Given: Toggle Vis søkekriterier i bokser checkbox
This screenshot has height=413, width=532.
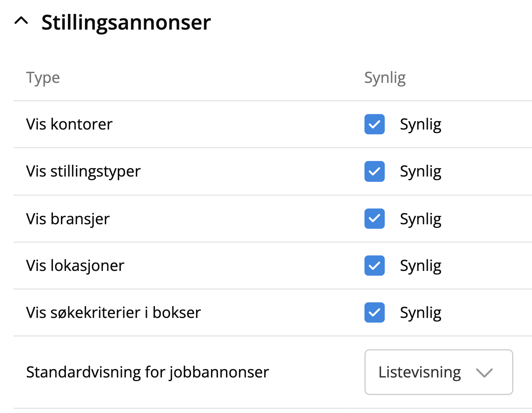Looking at the screenshot, I should (x=374, y=313).
